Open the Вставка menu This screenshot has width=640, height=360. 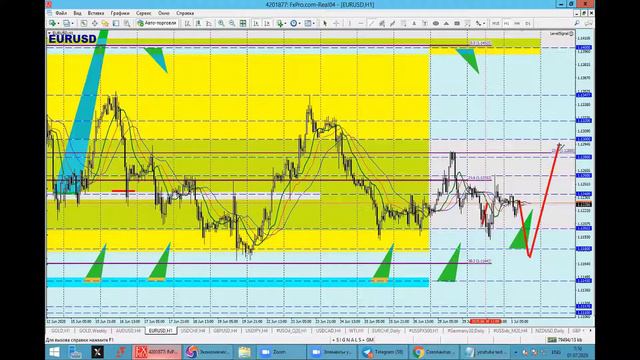96,13
